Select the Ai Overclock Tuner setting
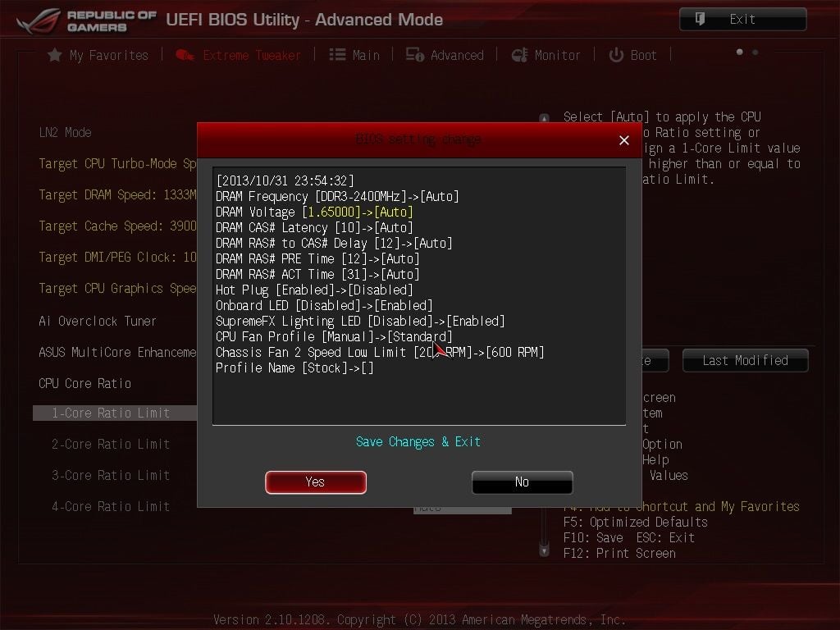840x630 pixels. [98, 322]
